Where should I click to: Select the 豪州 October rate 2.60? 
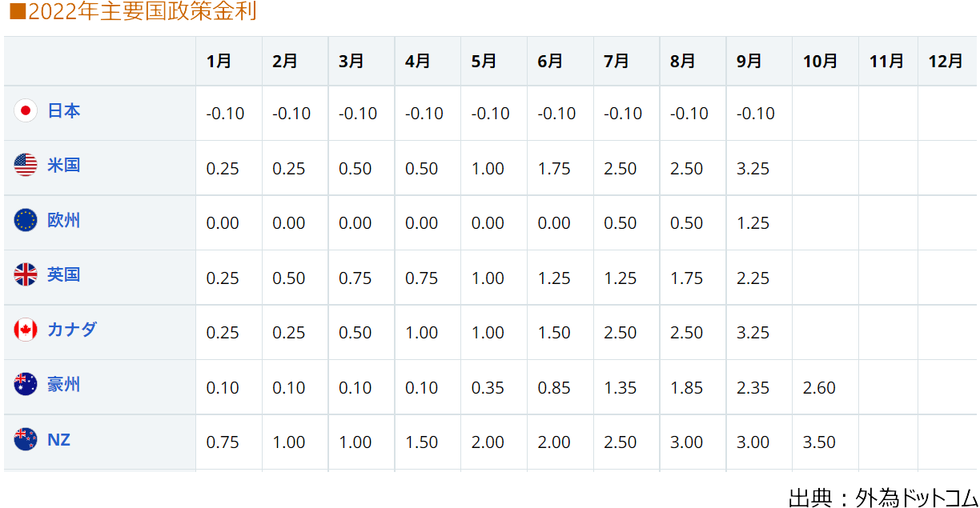(819, 388)
